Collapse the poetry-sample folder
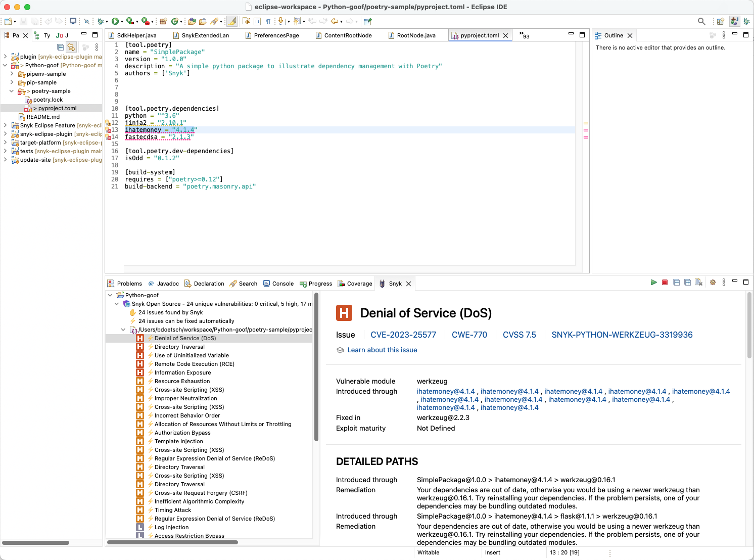This screenshot has height=560, width=754. point(12,91)
